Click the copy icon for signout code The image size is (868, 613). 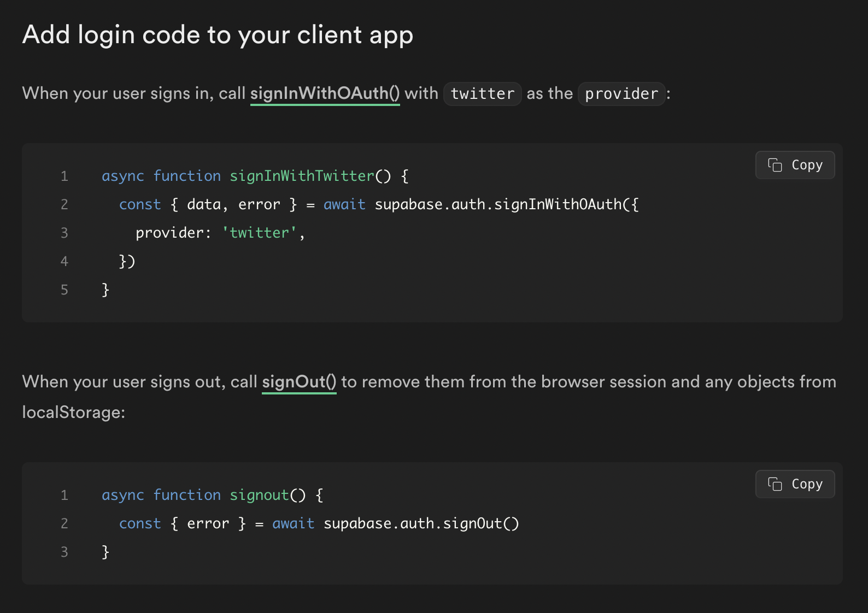(775, 484)
